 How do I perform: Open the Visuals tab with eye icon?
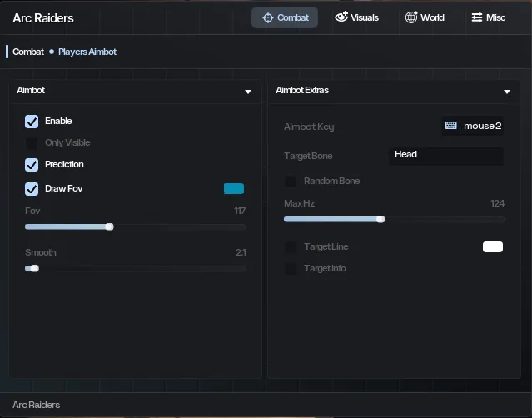click(356, 17)
